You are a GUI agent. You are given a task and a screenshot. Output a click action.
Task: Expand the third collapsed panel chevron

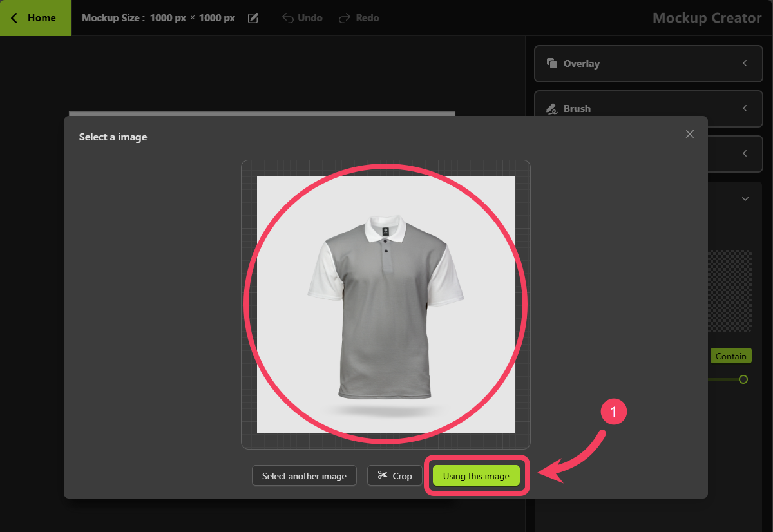[x=745, y=153]
